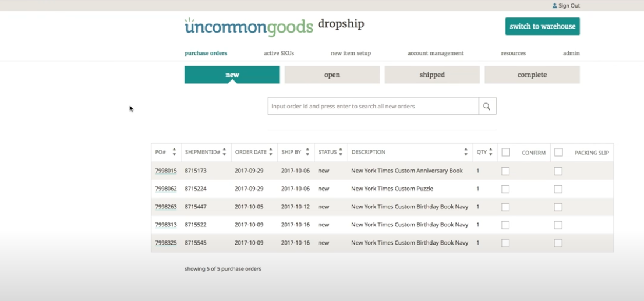The width and height of the screenshot is (644, 301).
Task: Tick confirm checkbox for order 7998062
Action: [x=505, y=189]
